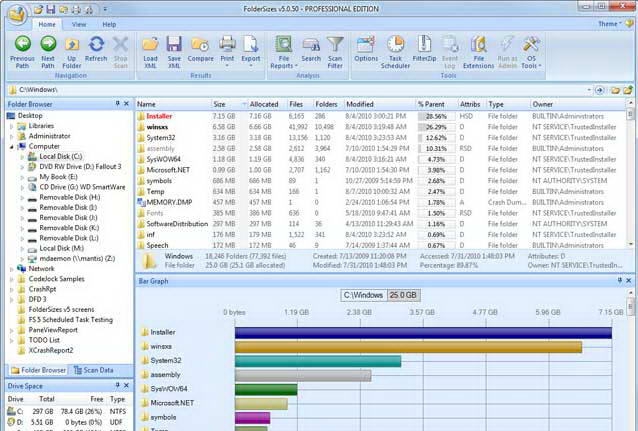Sort list by Size column
The width and height of the screenshot is (638, 431).
point(229,104)
